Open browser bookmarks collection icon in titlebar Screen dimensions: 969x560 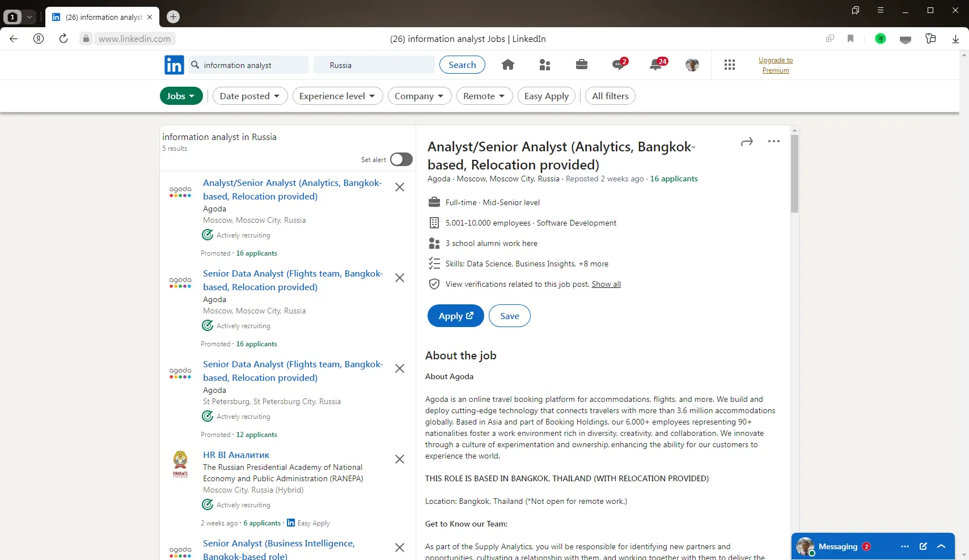click(856, 10)
